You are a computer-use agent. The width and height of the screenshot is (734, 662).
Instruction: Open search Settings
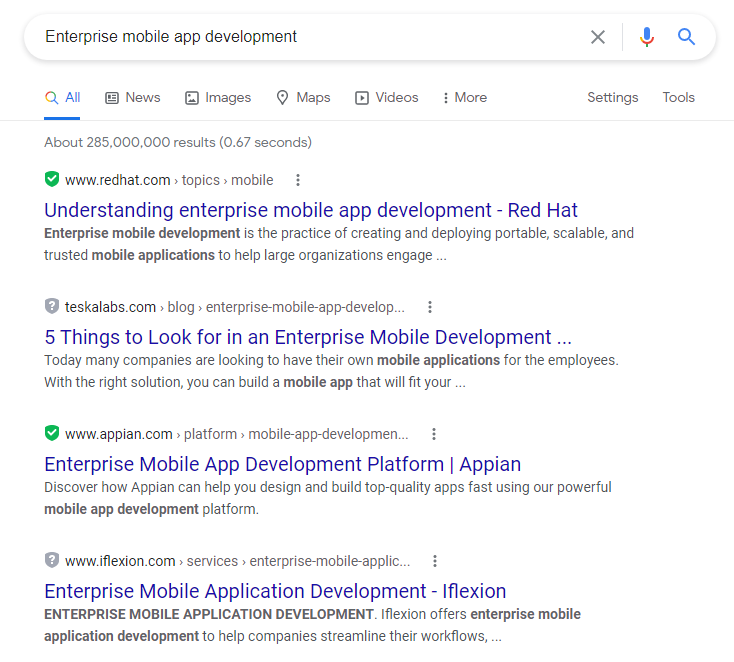613,97
